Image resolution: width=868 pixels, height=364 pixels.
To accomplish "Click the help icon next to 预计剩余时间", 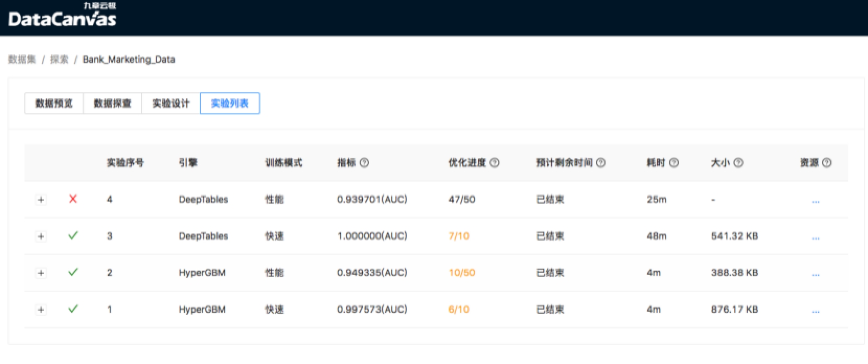I will click(x=601, y=163).
